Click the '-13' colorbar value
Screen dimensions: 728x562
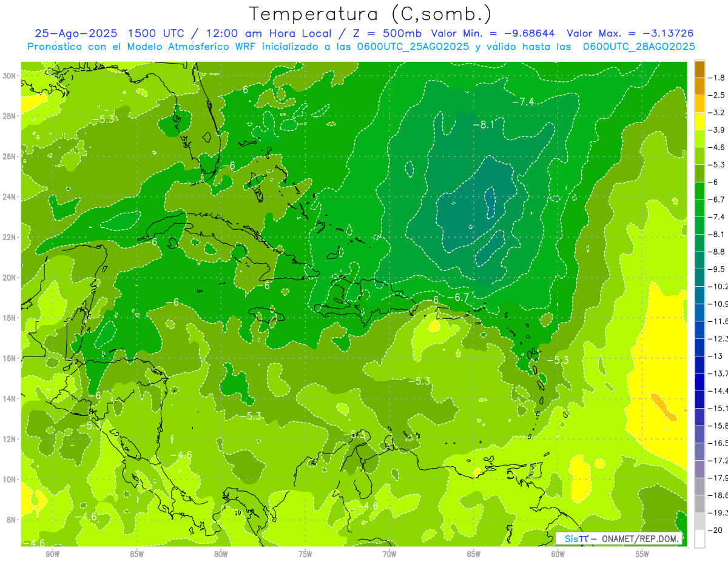pyautogui.click(x=716, y=356)
